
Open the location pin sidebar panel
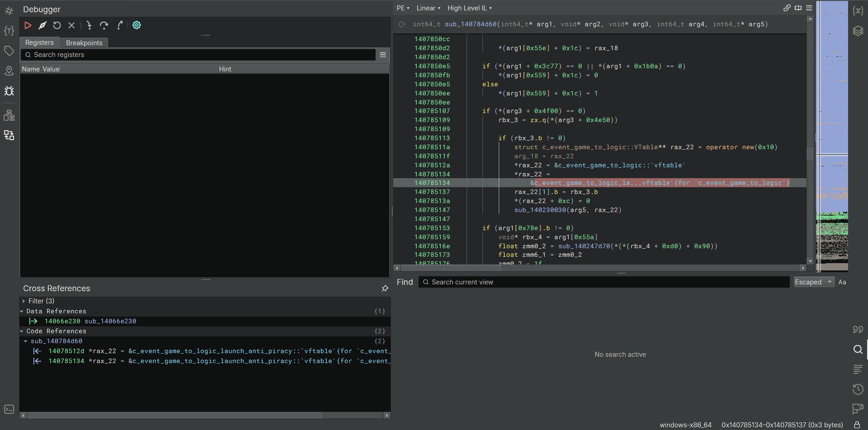(9, 71)
